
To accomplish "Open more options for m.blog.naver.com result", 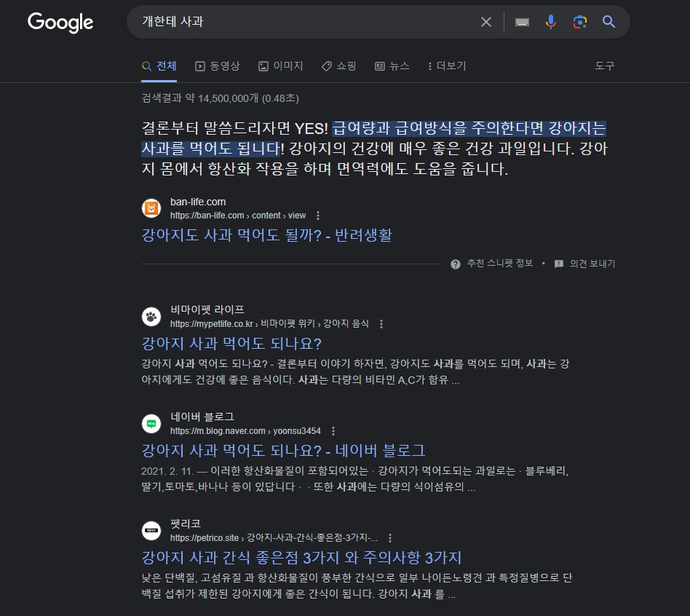I will click(333, 430).
